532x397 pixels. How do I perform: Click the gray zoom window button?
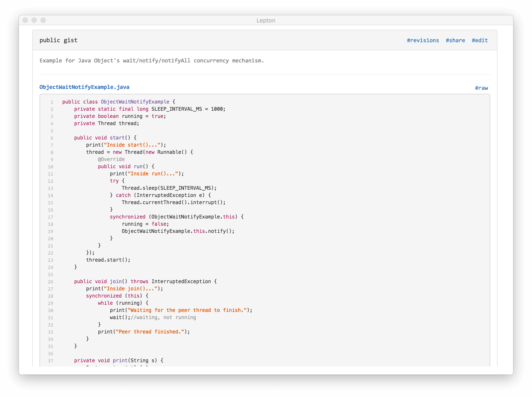pos(43,20)
